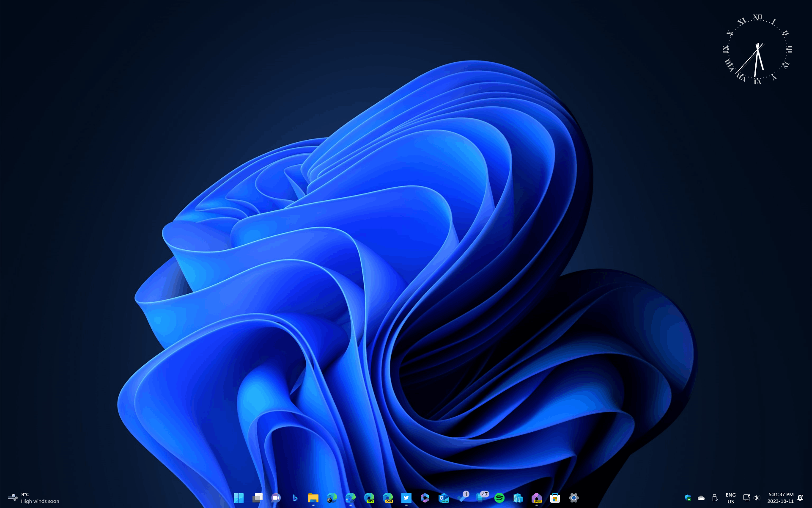Open File Explorer from taskbar

[313, 498]
